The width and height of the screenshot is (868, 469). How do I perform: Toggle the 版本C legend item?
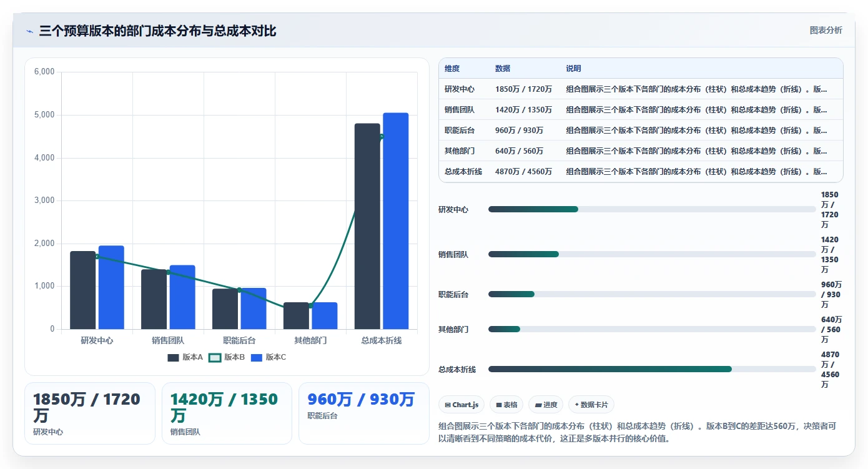click(268, 357)
